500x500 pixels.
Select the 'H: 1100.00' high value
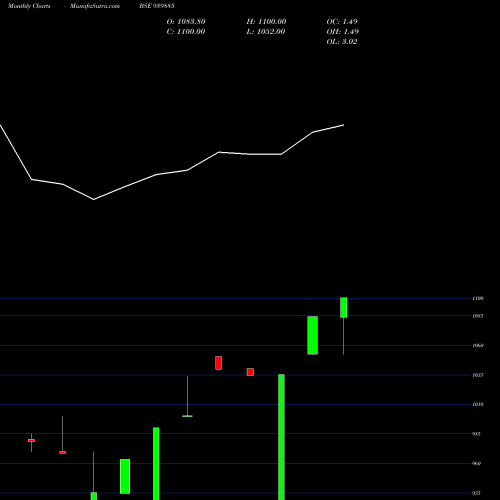[266, 22]
